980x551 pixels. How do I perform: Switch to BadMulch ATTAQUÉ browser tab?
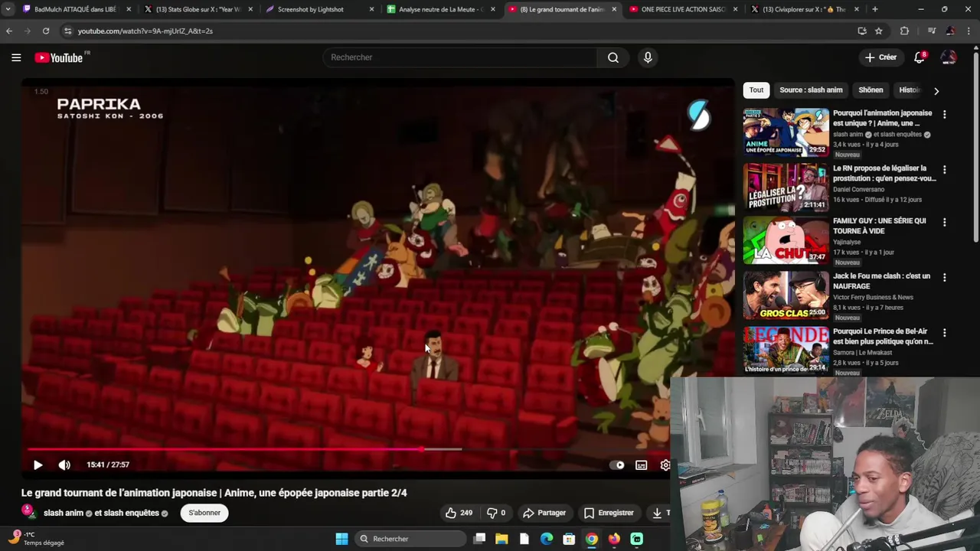coord(75,9)
